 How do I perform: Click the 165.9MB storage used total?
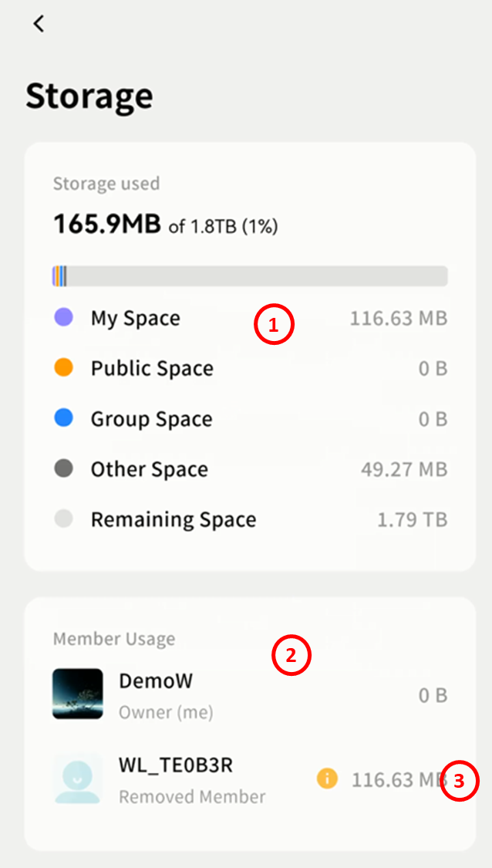[106, 225]
